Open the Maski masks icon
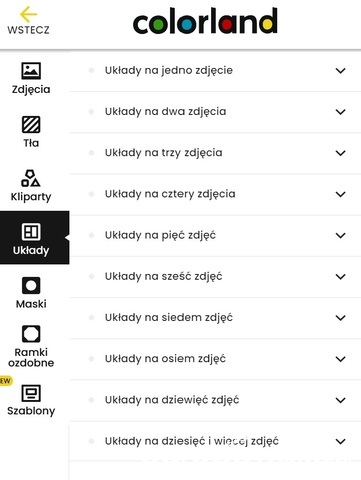 tap(31, 286)
